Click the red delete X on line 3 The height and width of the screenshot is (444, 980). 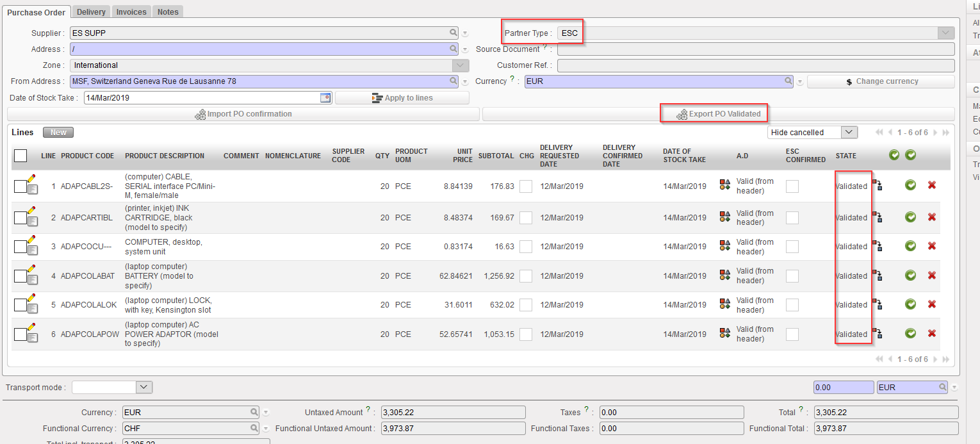[932, 247]
